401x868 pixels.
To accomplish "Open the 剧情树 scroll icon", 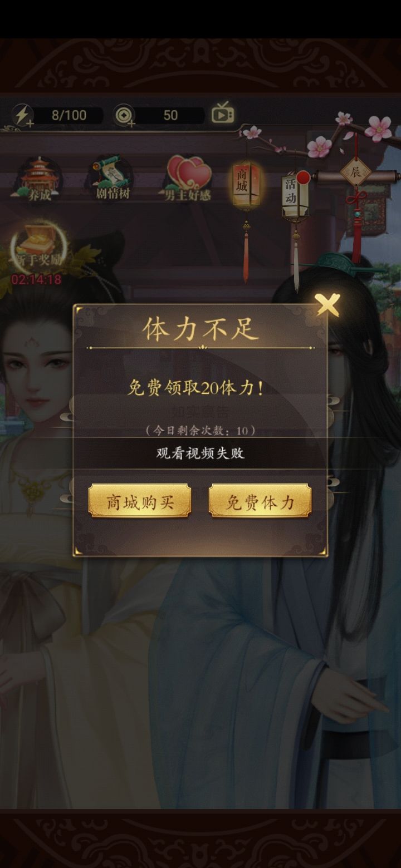I will click(x=112, y=177).
